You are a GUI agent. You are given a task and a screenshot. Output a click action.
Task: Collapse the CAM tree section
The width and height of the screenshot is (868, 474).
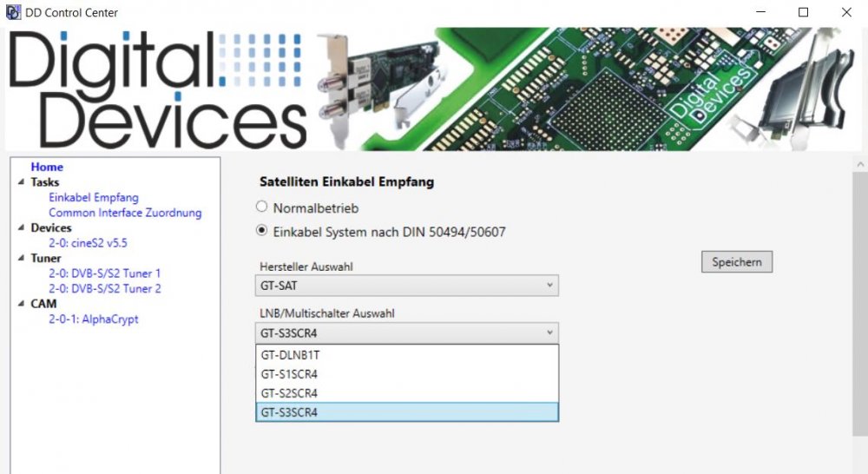pos(21,304)
